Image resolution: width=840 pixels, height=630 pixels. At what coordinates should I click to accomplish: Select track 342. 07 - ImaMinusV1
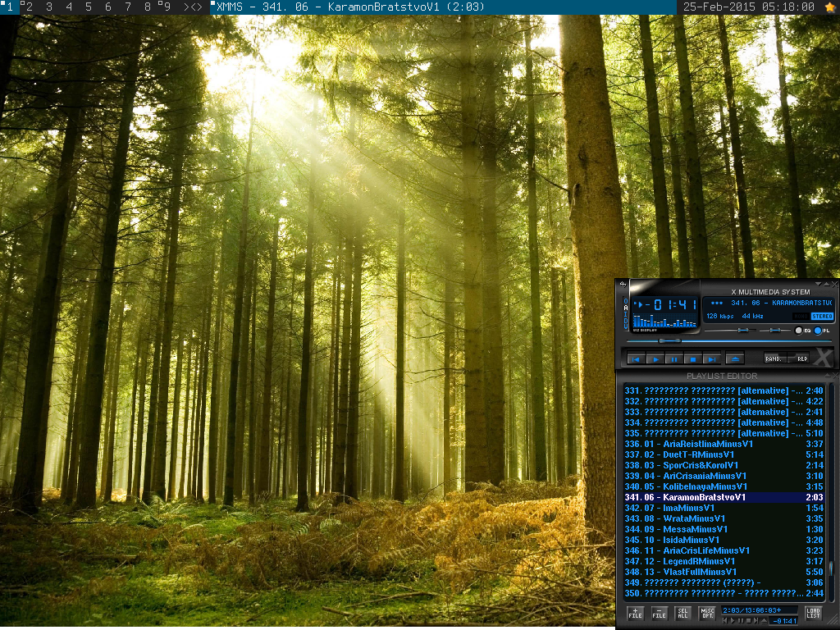click(x=724, y=508)
